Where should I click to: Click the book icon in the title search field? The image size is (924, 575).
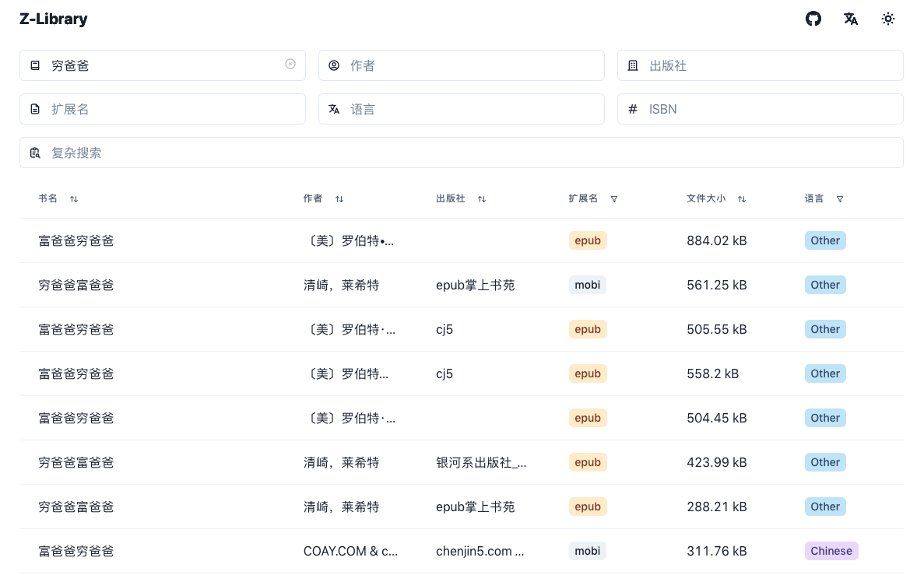tap(35, 65)
